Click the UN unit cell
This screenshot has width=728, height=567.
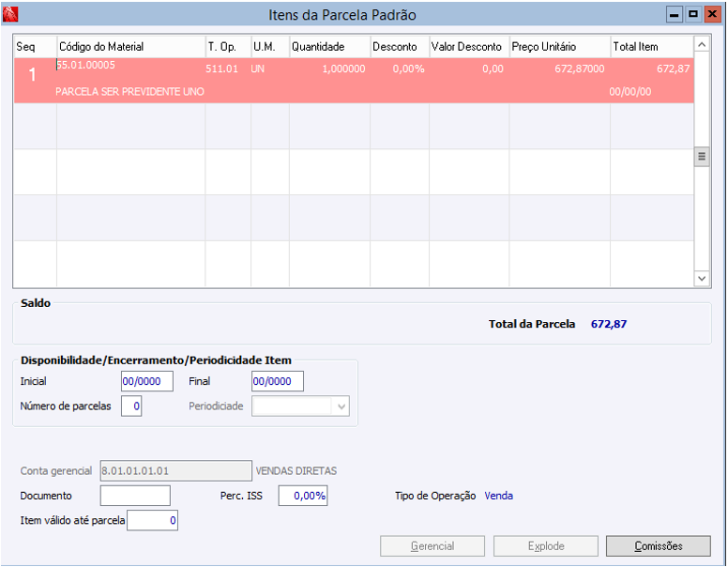(x=258, y=69)
